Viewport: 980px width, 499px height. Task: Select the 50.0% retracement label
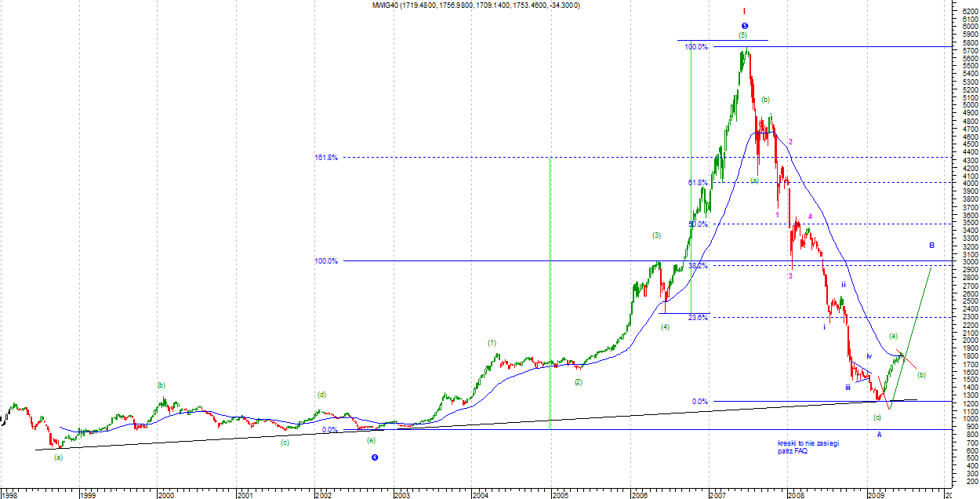[x=697, y=224]
